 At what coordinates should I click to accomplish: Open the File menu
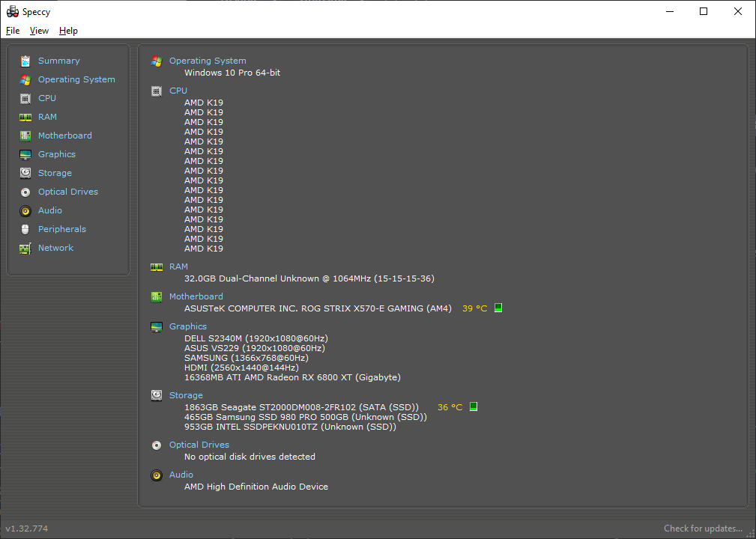tap(13, 31)
